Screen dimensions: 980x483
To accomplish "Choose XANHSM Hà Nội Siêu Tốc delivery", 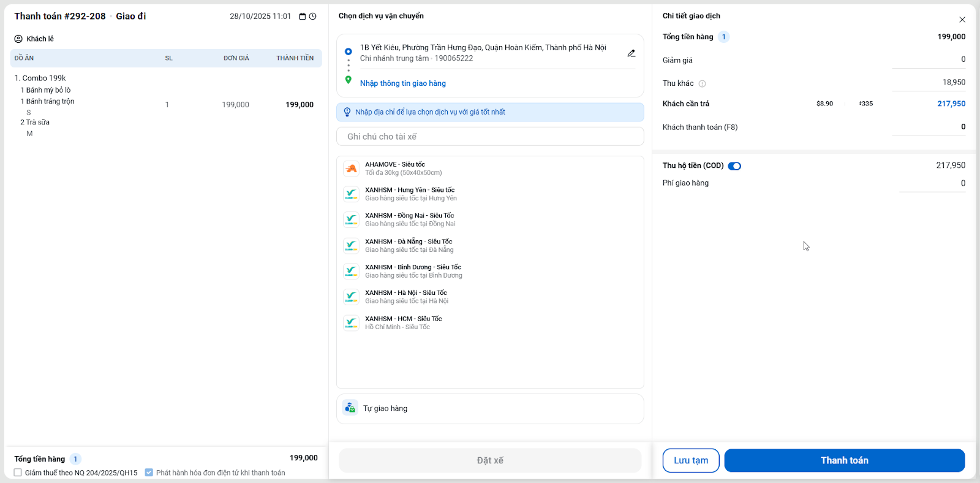I will click(x=405, y=297).
